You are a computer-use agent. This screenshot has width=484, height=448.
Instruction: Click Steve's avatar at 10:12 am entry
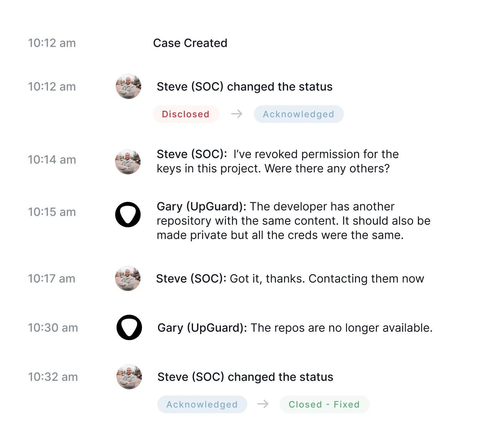(x=128, y=86)
